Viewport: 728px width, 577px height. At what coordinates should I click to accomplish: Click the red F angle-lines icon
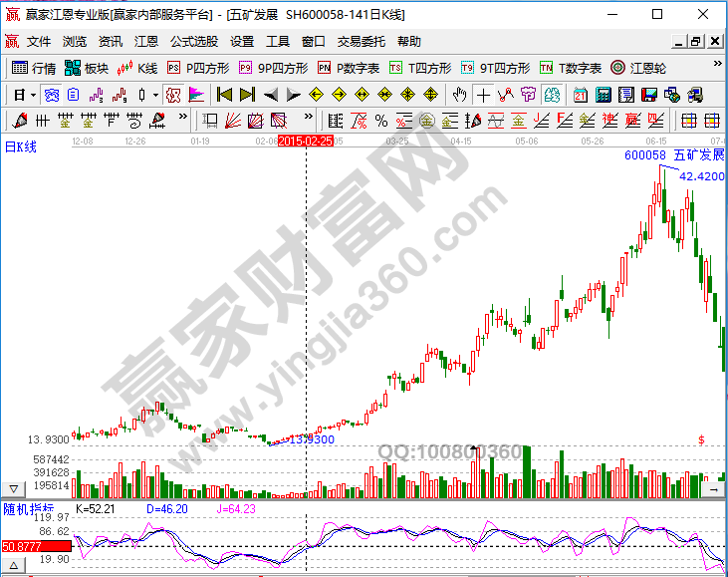coord(564,121)
